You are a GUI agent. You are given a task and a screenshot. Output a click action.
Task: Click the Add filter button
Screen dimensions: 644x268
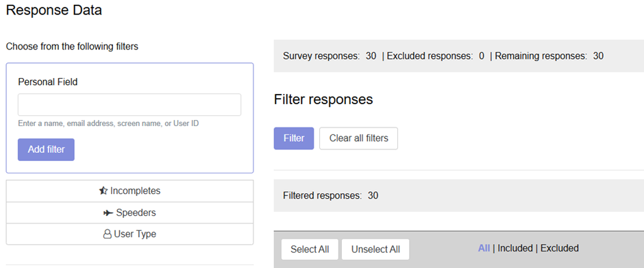tap(46, 149)
